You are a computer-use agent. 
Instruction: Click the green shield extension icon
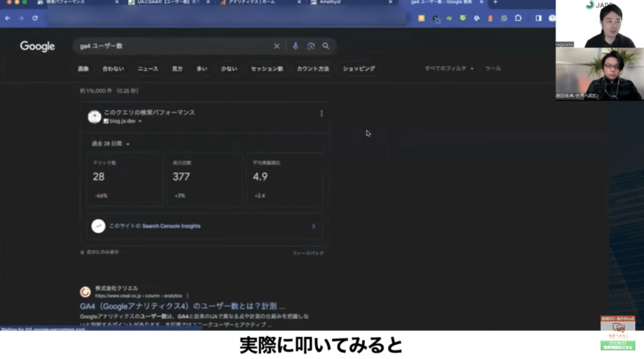(463, 18)
